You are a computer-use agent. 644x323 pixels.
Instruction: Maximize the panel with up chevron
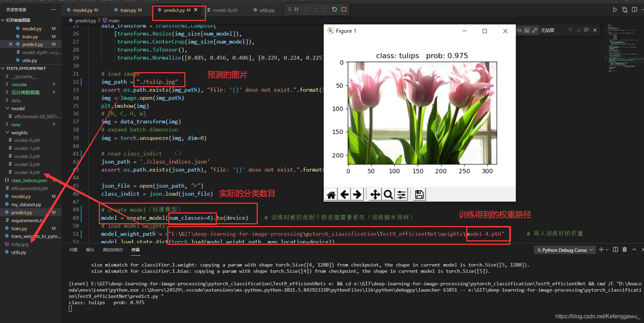[634, 249]
